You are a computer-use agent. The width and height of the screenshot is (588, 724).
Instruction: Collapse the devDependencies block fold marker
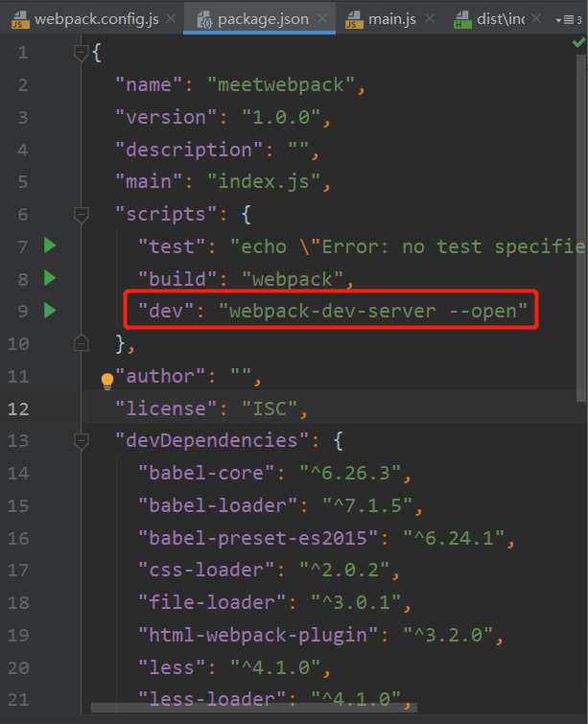pyautogui.click(x=82, y=441)
